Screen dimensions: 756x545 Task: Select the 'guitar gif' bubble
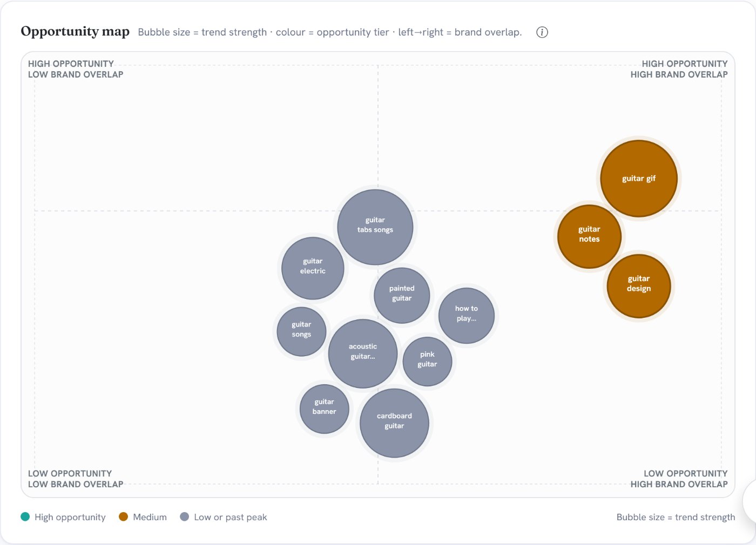[639, 179]
